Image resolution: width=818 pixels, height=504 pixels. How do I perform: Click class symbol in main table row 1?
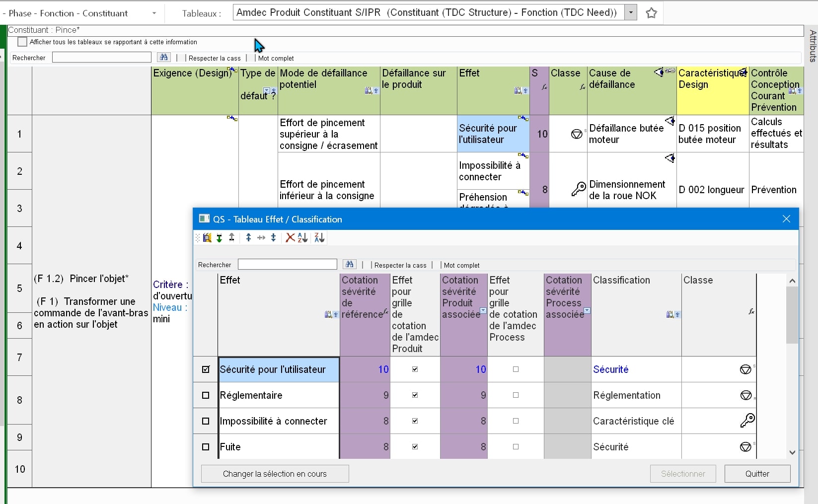[x=577, y=134]
